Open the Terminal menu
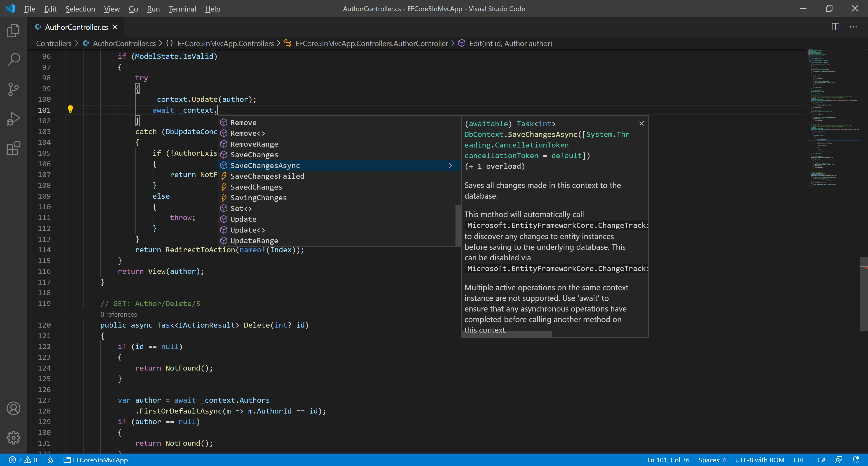The width and height of the screenshot is (868, 466). [182, 9]
